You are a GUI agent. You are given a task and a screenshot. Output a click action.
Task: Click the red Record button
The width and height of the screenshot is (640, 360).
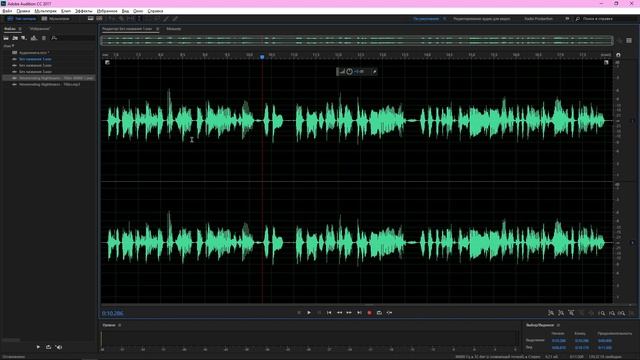click(369, 313)
